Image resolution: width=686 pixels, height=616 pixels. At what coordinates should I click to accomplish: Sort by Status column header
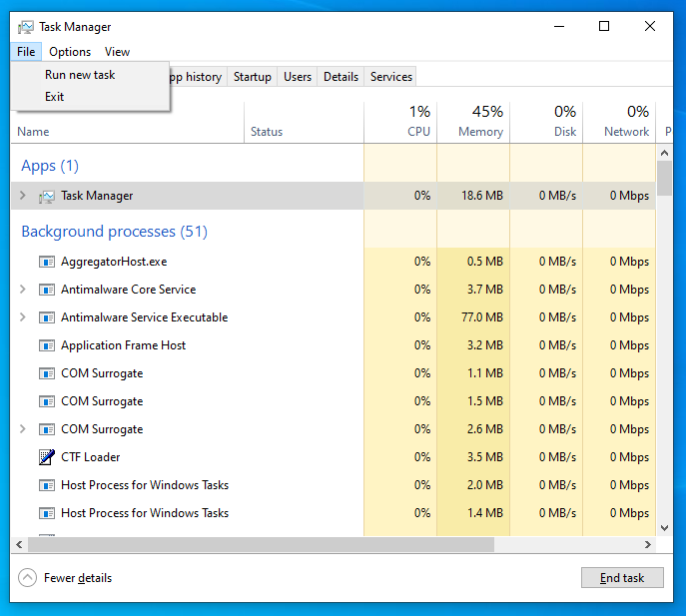point(304,123)
